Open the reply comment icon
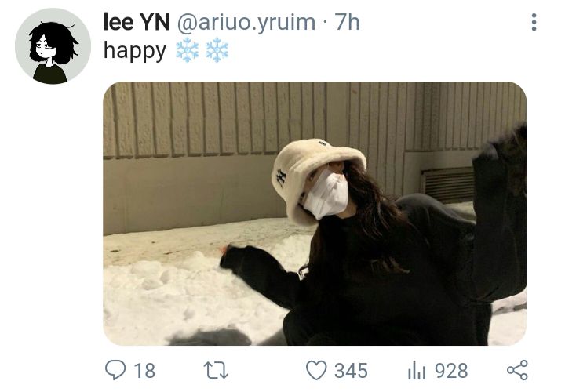This screenshot has width=565, height=392. tap(115, 370)
